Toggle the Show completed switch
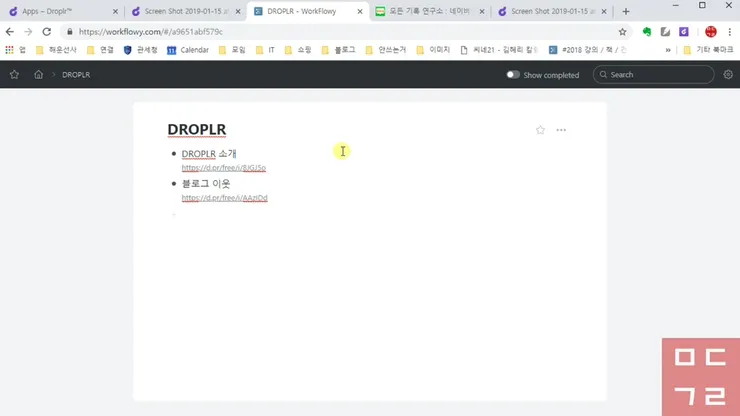The image size is (740, 416). [513, 75]
